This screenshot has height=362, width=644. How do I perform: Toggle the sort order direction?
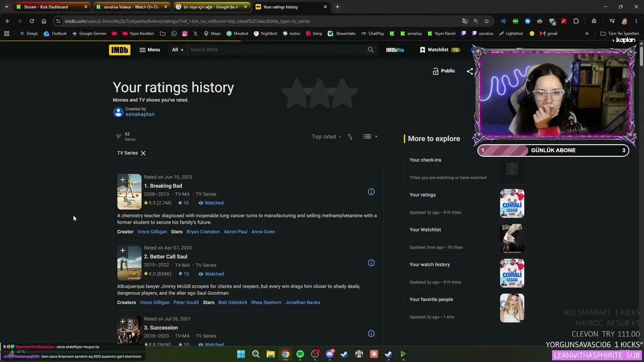tap(350, 137)
